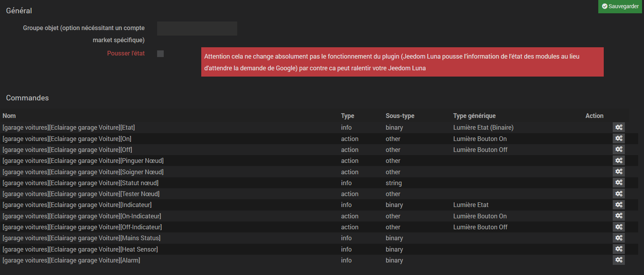Select the [Pinguer Nœud] command name
The image size is (644, 275).
[83, 161]
